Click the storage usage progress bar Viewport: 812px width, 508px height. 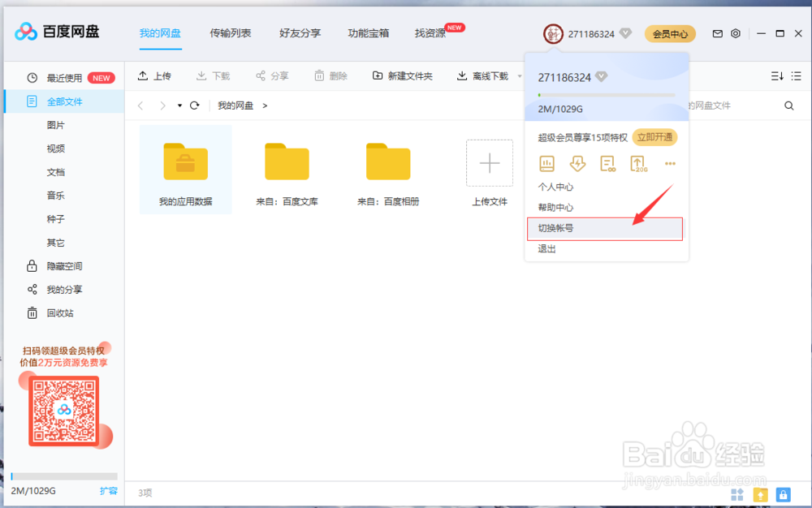click(x=605, y=95)
